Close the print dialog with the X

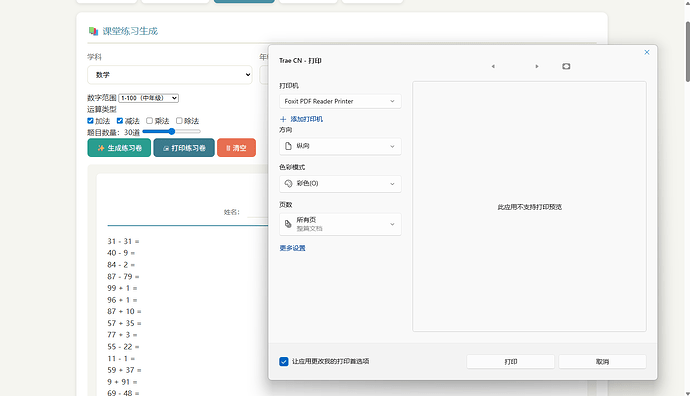pos(646,52)
